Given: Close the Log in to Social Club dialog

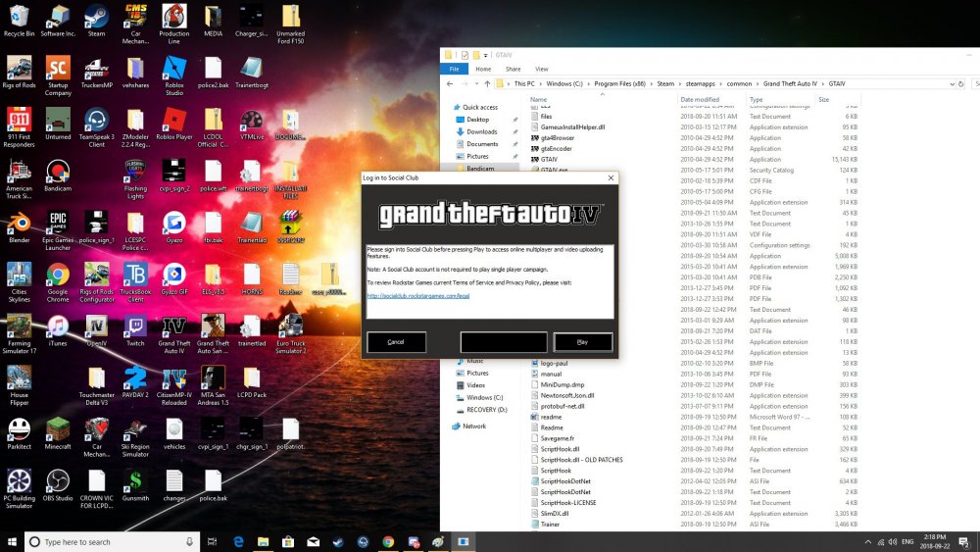Looking at the screenshot, I should point(611,178).
